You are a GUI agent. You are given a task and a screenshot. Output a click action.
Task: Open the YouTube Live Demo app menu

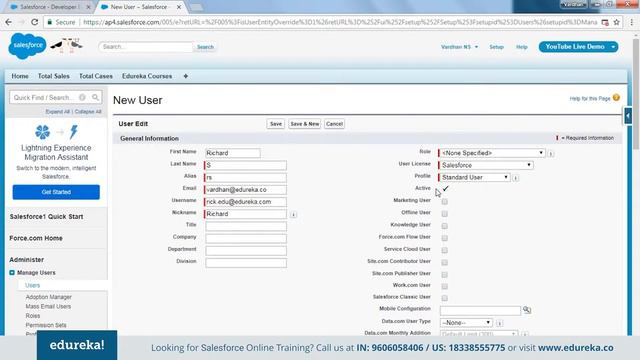[x=578, y=47]
